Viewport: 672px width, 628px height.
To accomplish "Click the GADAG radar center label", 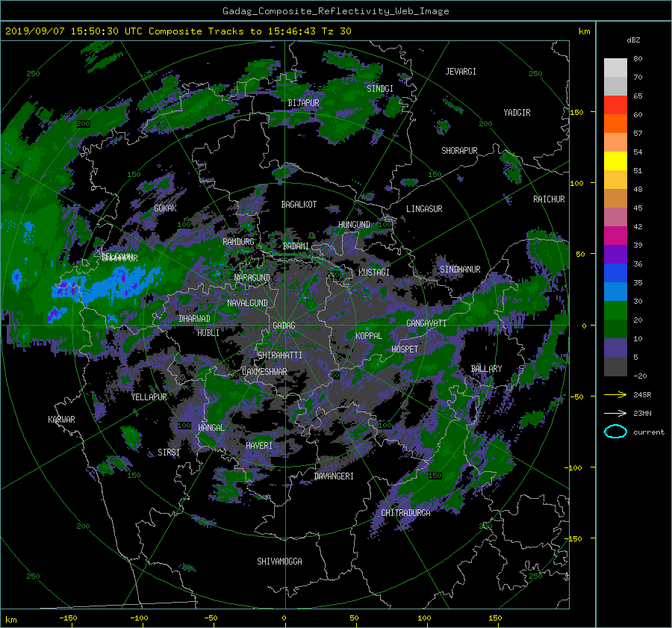I will pos(284,326).
